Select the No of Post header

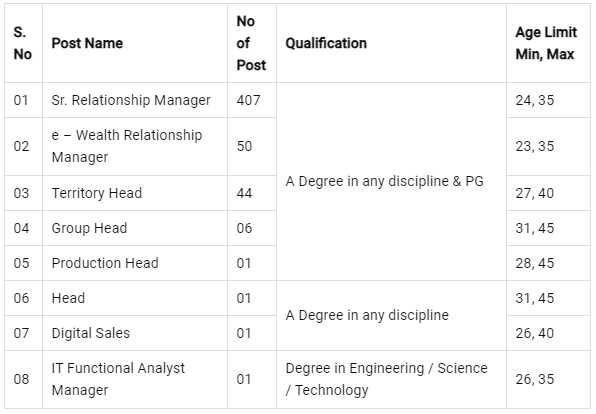252,43
